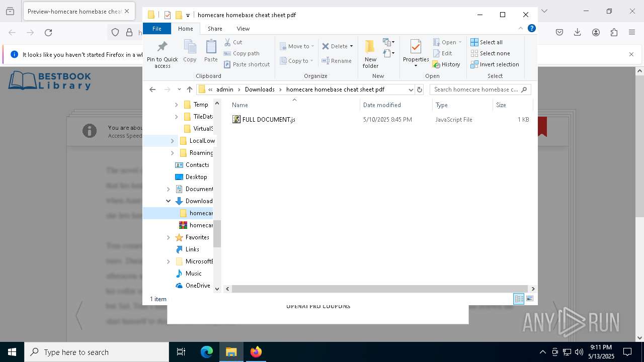Screen dimensions: 644x362
Task: Open Properties in the ribbon
Action: tap(416, 54)
